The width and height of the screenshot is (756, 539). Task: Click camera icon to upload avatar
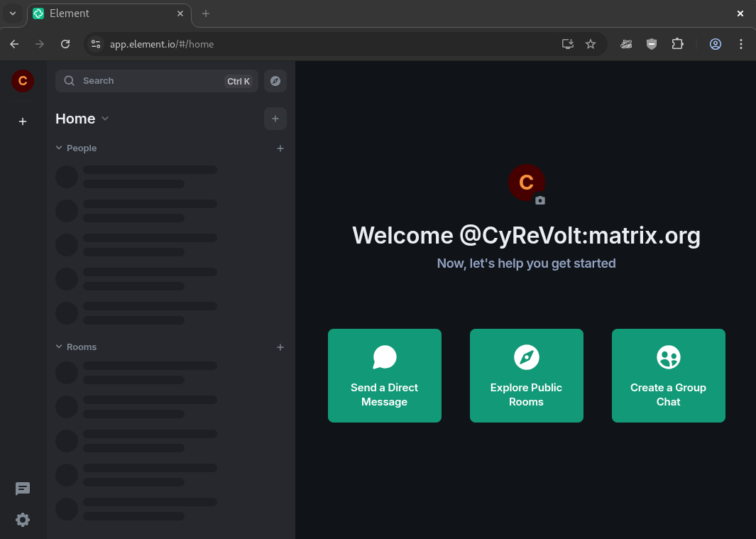[540, 200]
